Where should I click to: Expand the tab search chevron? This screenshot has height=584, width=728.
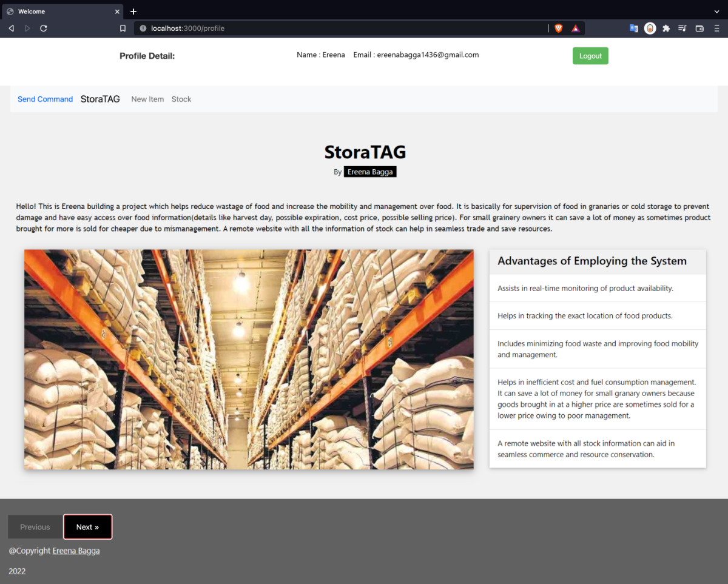(716, 12)
